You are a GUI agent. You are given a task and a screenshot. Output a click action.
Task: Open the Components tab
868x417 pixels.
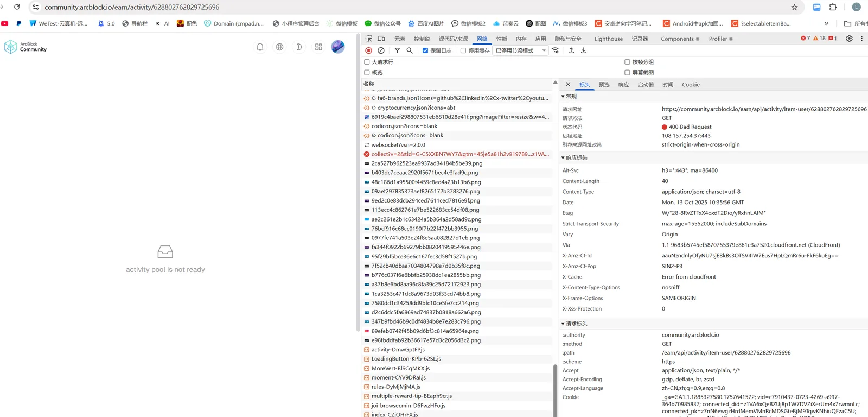pyautogui.click(x=680, y=39)
